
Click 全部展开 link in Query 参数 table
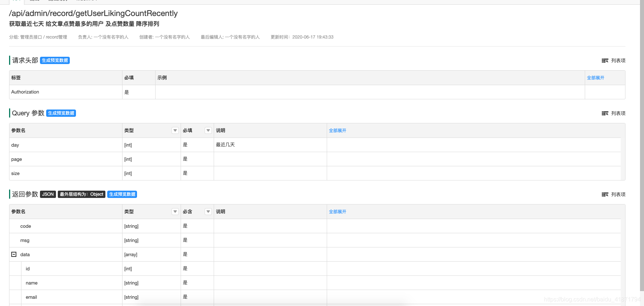point(337,131)
